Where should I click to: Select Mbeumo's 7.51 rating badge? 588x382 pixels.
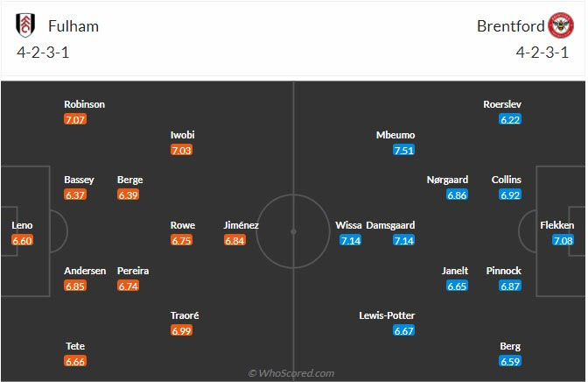404,150
